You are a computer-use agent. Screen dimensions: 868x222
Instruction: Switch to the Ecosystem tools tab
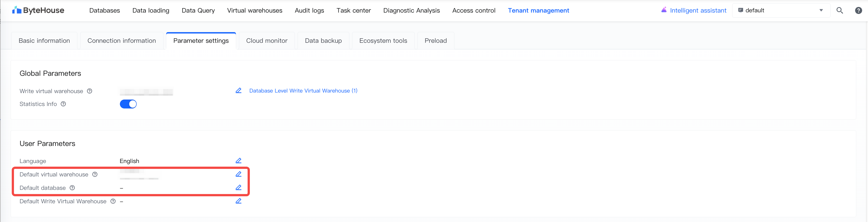(383, 41)
